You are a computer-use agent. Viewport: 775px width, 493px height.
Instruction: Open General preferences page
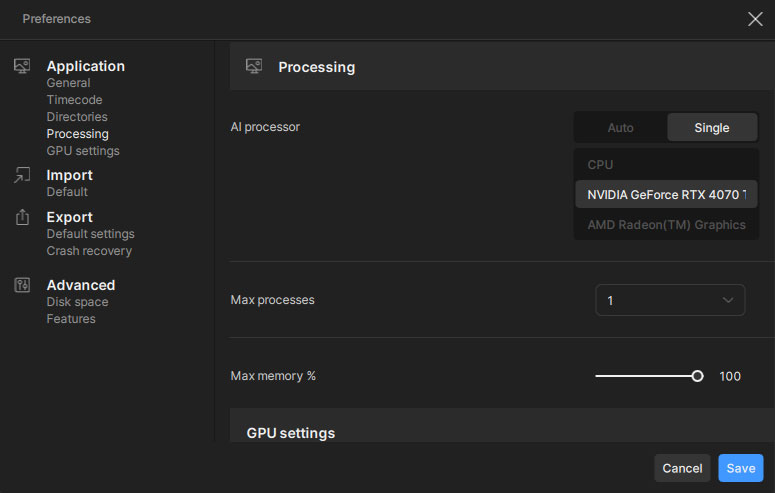pos(68,83)
